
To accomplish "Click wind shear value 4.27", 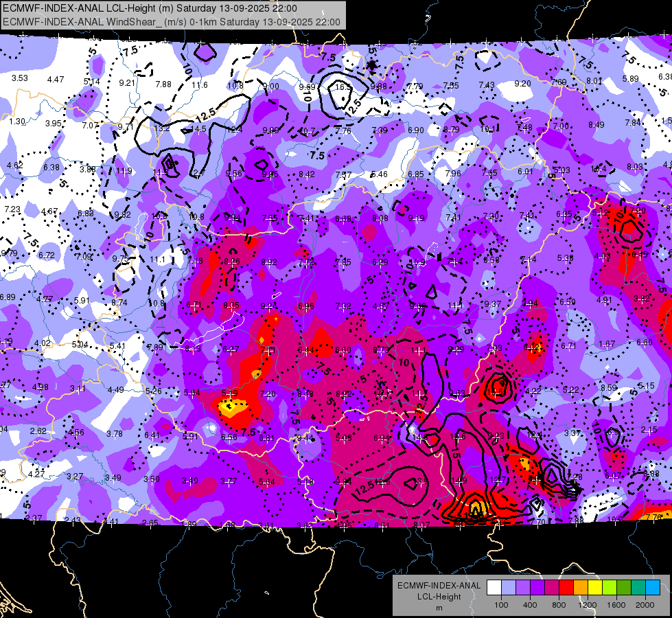I will (36, 474).
